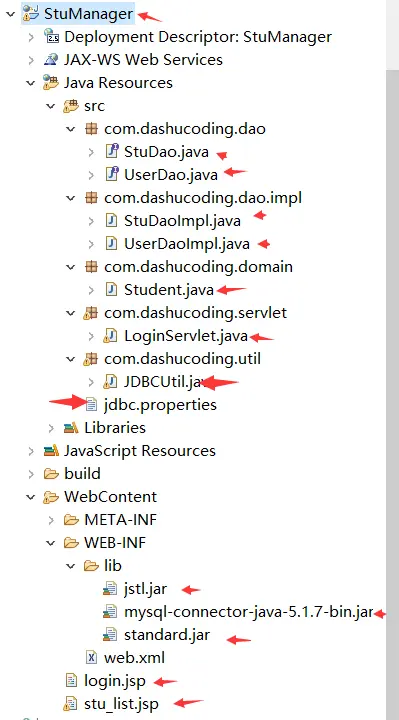This screenshot has height=720, width=399.
Task: Click the StuDaoImpl.java class icon
Action: tap(111, 220)
